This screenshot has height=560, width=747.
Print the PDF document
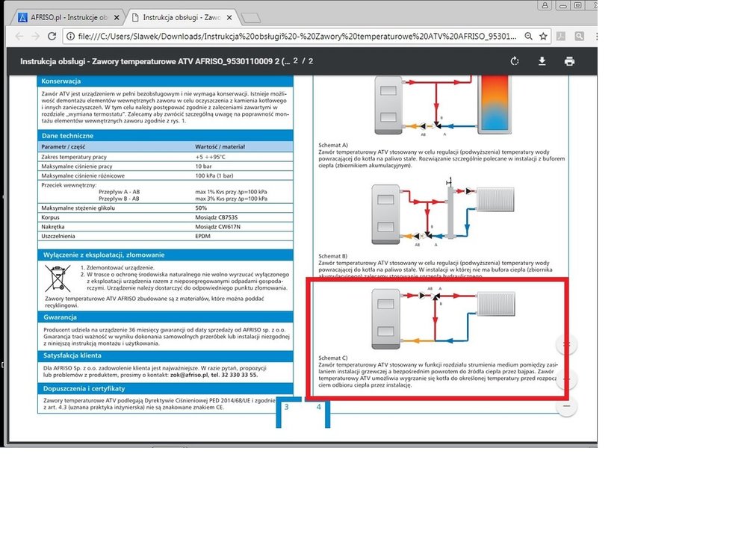tap(569, 61)
